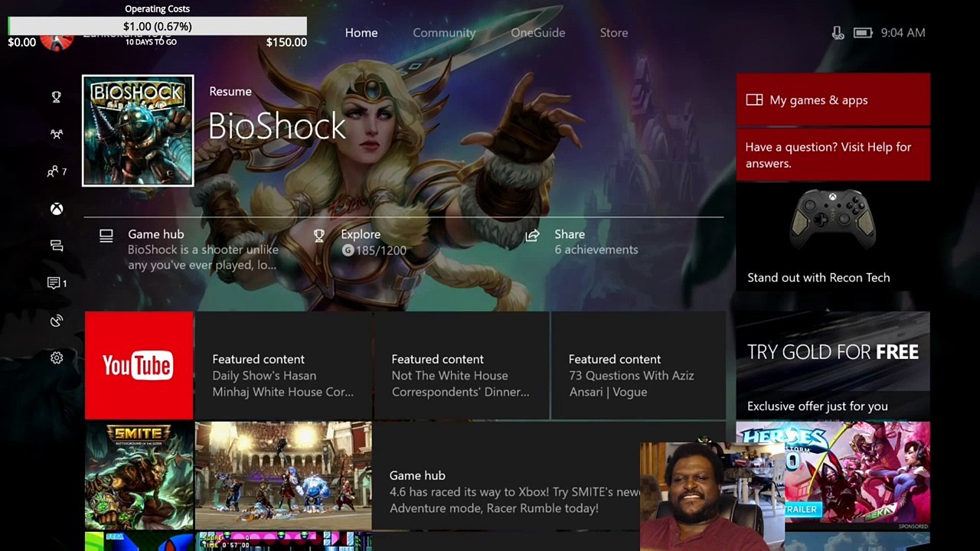Click the 9:04 AM clock
This screenshot has width=980, height=551.
coord(903,33)
